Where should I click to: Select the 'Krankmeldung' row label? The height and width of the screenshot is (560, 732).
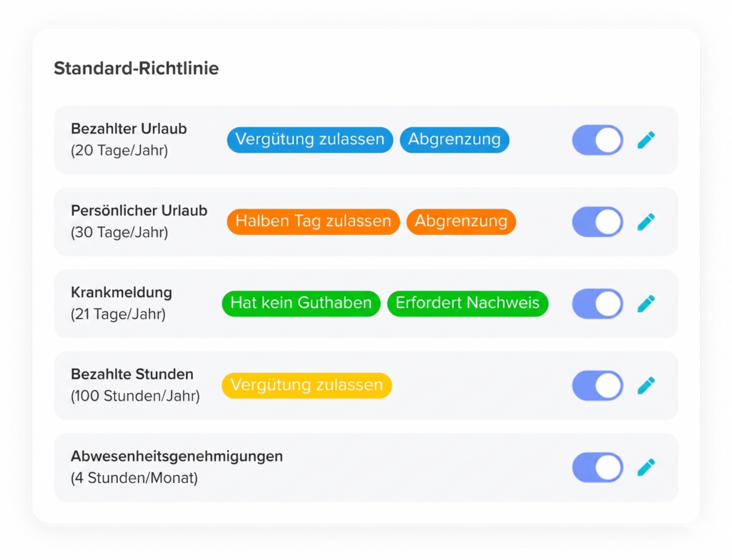pos(122,292)
